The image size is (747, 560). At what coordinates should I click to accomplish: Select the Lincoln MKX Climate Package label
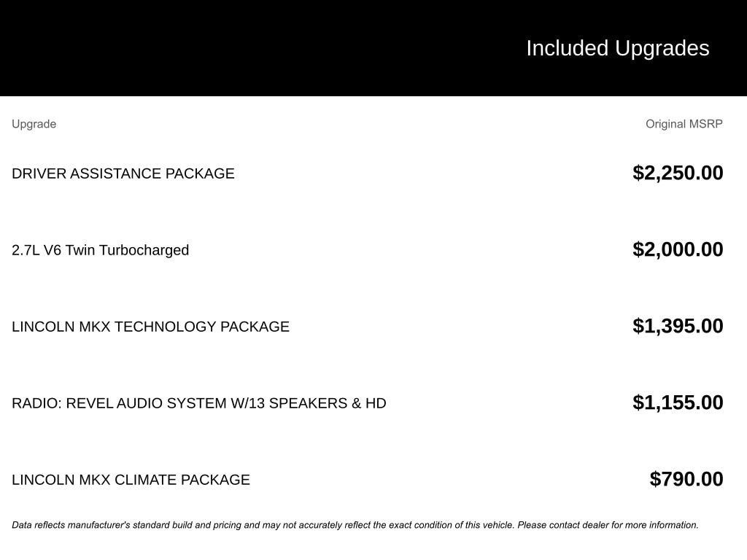(131, 480)
